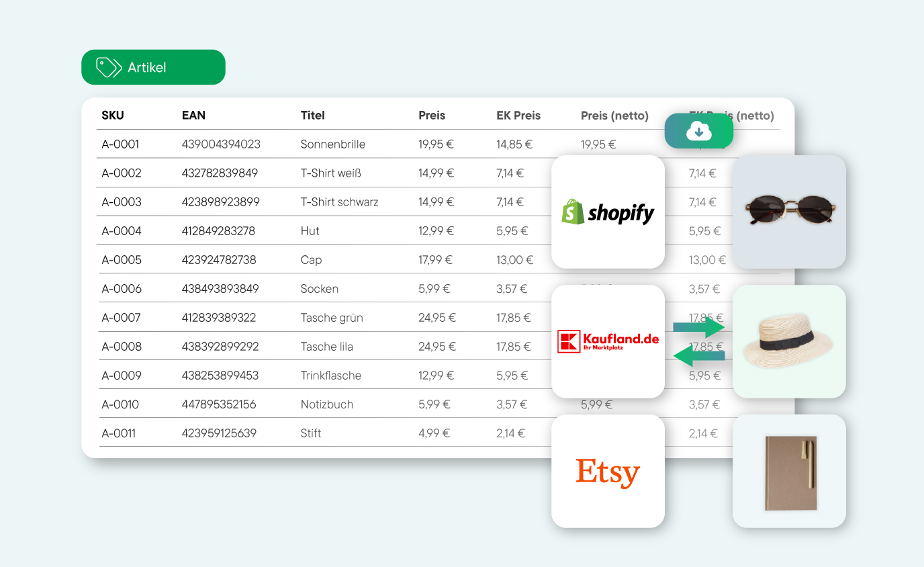This screenshot has height=567, width=924.
Task: Click Preis '24,95 €' in Tasche lila row
Action: coord(437,347)
